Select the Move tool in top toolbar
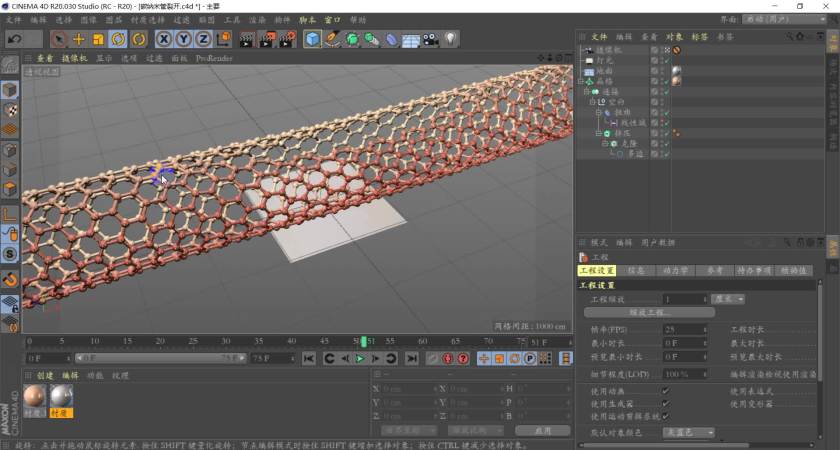 (78, 39)
